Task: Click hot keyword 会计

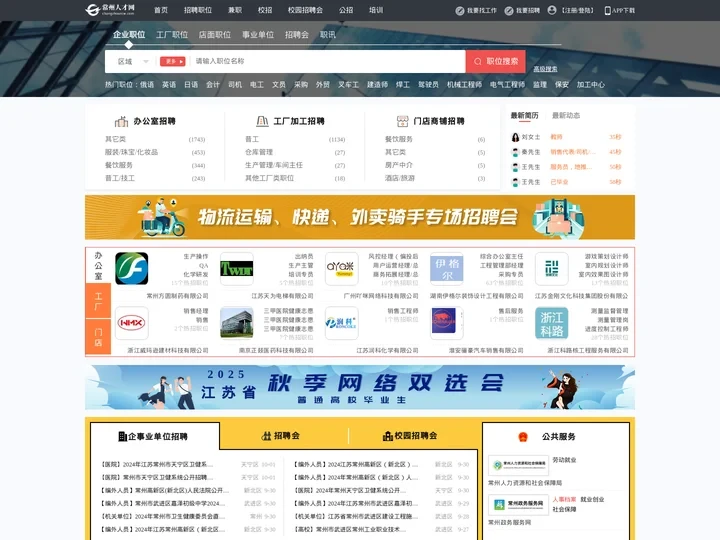Action: (x=213, y=84)
